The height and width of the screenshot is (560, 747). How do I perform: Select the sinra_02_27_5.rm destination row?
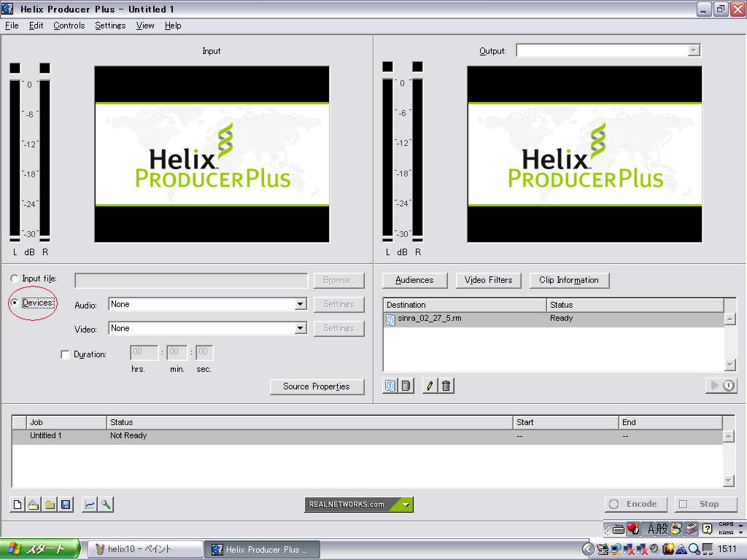[554, 319]
